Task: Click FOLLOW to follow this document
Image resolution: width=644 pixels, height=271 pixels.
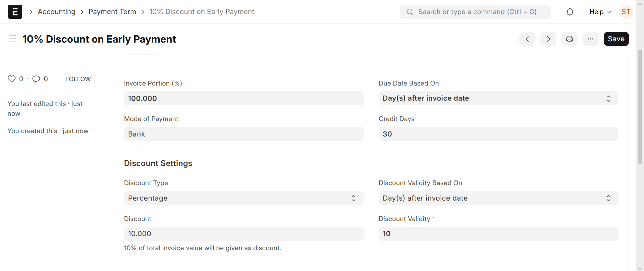Action: [78, 79]
